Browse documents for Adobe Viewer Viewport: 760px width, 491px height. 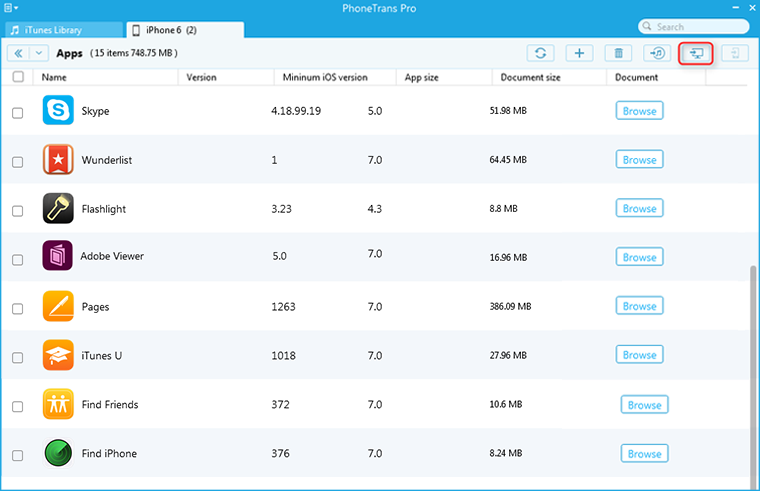(x=639, y=257)
